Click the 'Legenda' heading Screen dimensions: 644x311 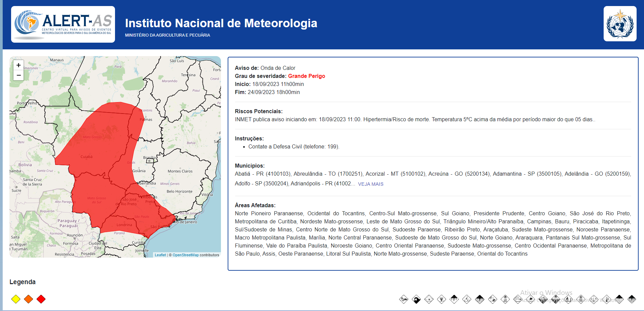pos(23,282)
